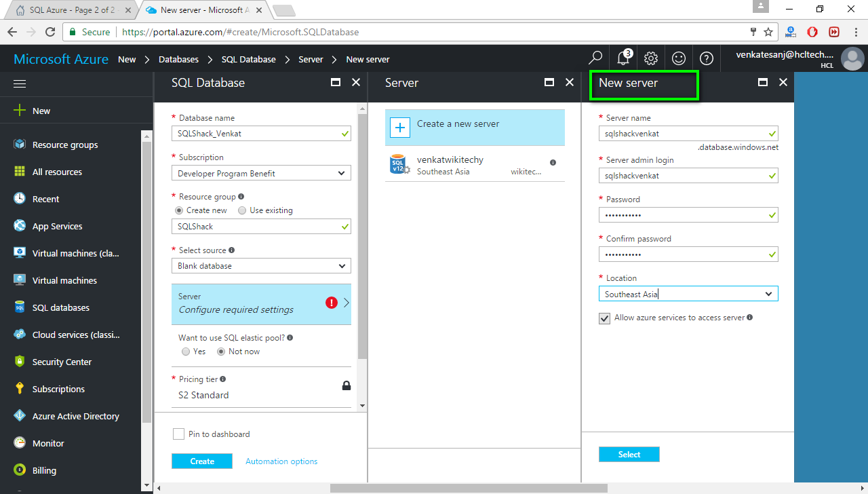
Task: Click the Azure Active Directory icon
Action: click(x=20, y=416)
